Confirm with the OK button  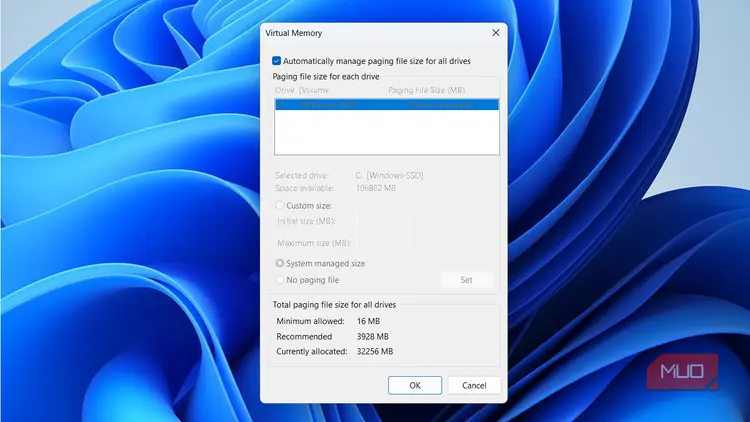[415, 385]
